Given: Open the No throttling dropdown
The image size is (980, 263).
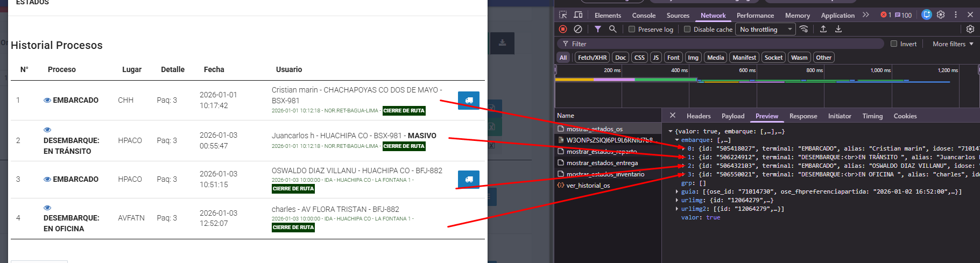Looking at the screenshot, I should click(x=766, y=30).
